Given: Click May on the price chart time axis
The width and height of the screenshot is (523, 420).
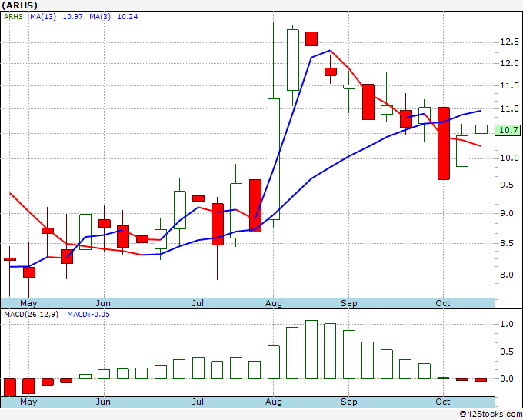Looking at the screenshot, I should pos(28,303).
